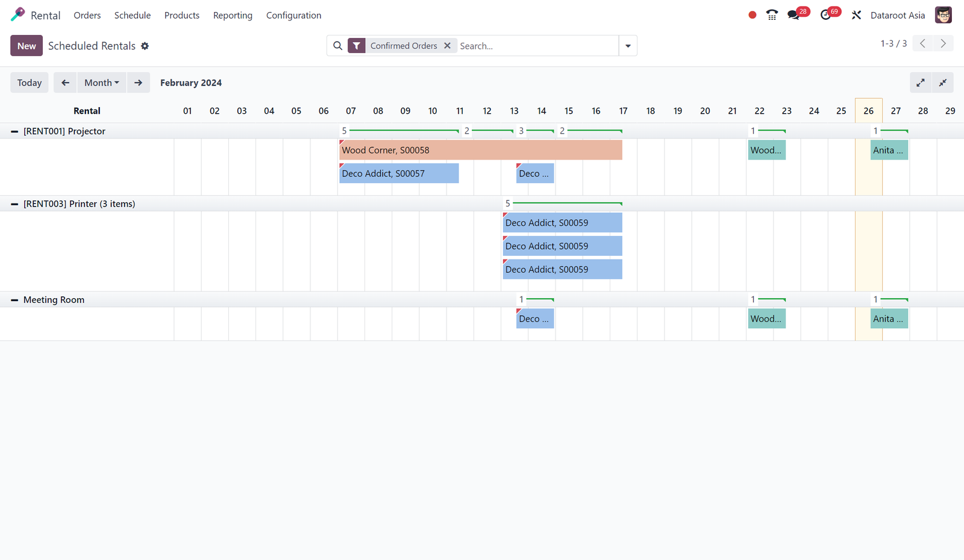Viewport: 964px width, 560px height.
Task: Open Anita pill on day 26 in Projector
Action: point(889,150)
